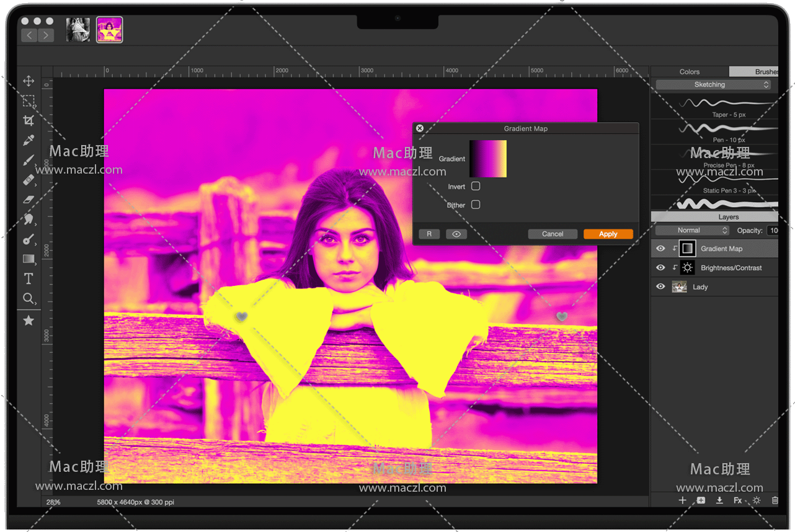Switch to the Colors tab
The image size is (795, 532).
click(x=689, y=72)
